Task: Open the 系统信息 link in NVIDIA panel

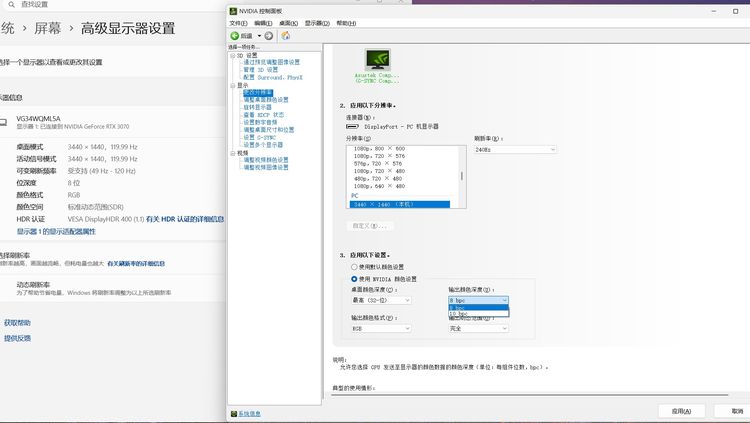Action: pyautogui.click(x=249, y=414)
